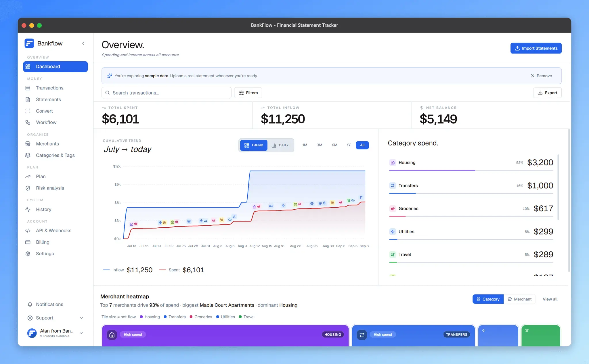Click the purple Housing heatmap tile
The height and width of the screenshot is (364, 589).
coord(225,336)
